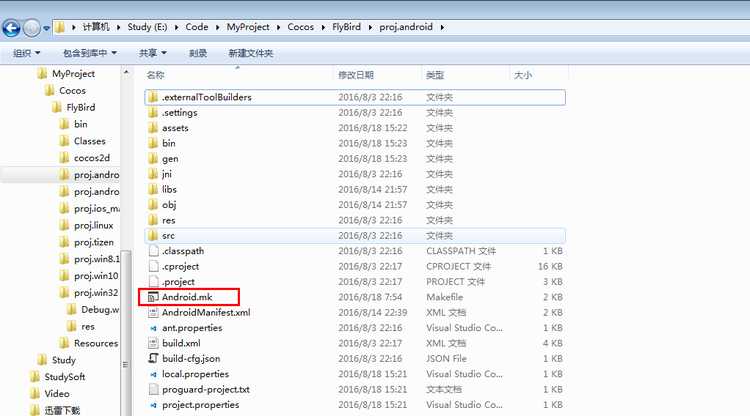
Task: Sort by the 大小 column header
Action: pyautogui.click(x=523, y=75)
